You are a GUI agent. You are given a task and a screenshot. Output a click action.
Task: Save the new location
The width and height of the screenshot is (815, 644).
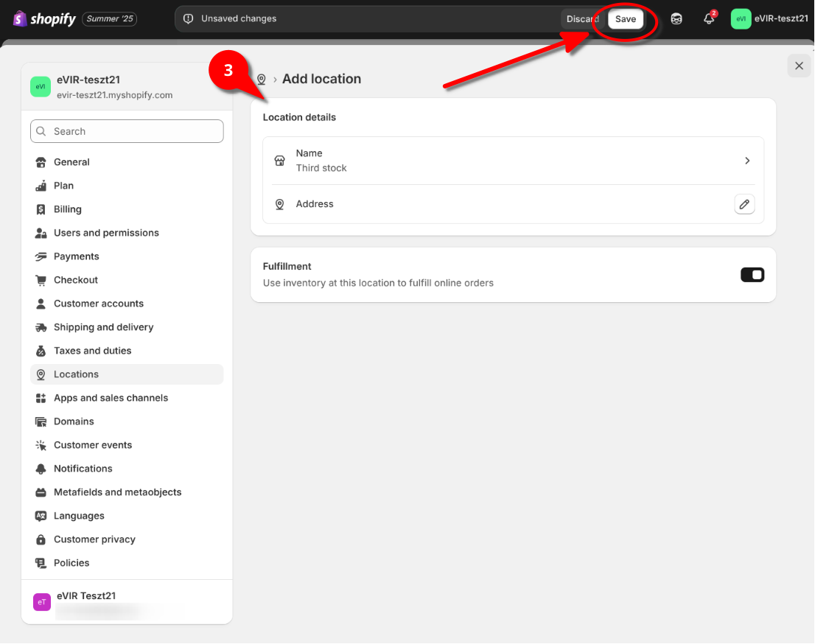pyautogui.click(x=625, y=19)
